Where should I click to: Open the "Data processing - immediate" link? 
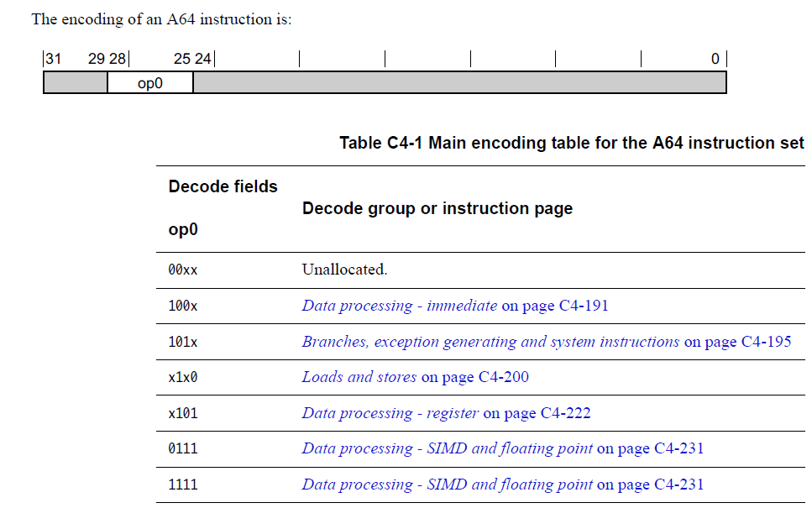pyautogui.click(x=399, y=306)
